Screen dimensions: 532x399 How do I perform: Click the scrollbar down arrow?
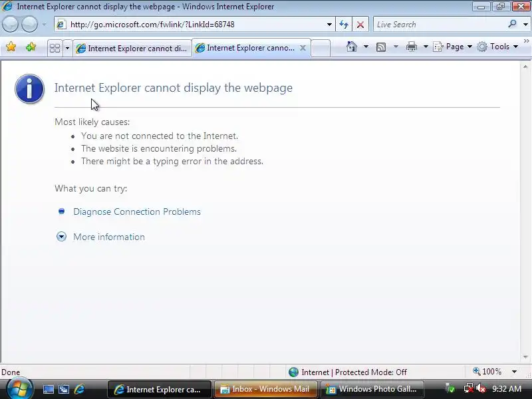click(x=525, y=357)
